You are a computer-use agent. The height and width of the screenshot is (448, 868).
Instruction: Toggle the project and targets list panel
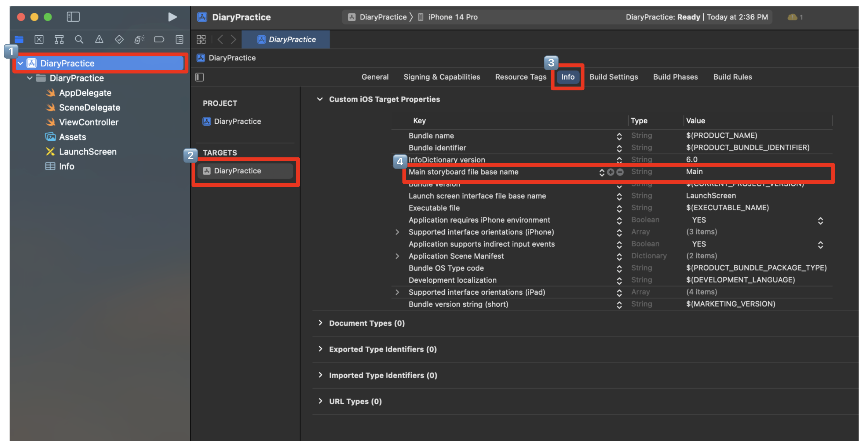pyautogui.click(x=200, y=77)
